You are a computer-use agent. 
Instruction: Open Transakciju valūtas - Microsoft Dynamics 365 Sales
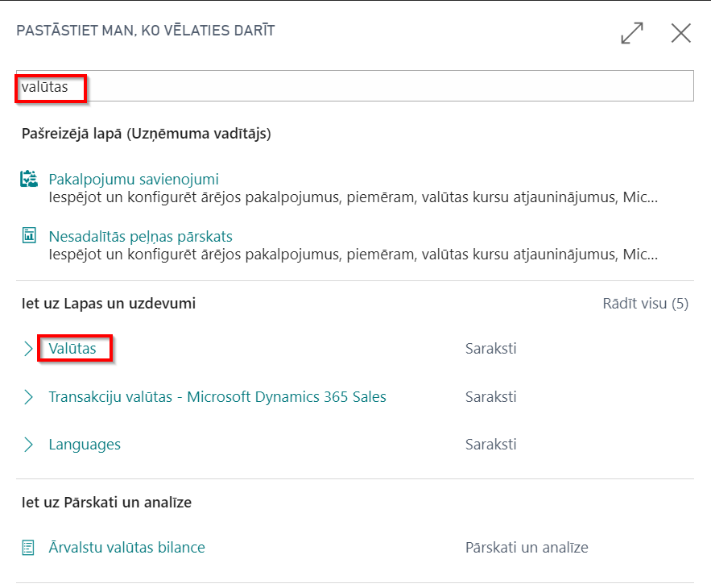coord(217,396)
